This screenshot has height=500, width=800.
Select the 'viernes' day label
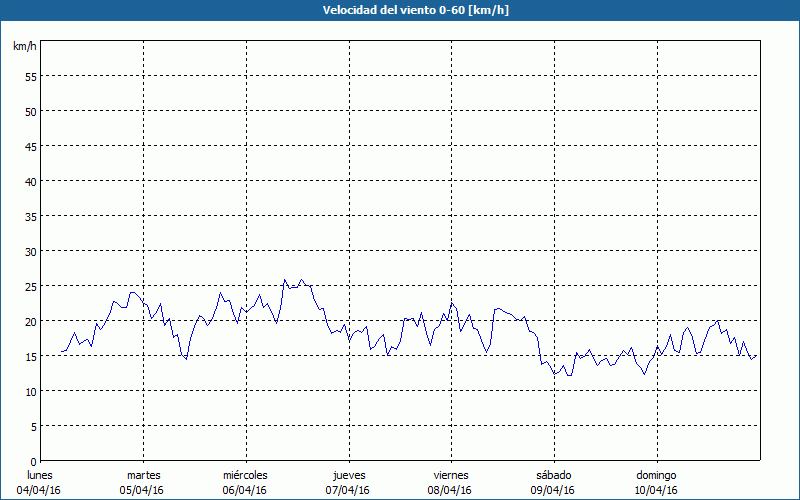point(450,475)
